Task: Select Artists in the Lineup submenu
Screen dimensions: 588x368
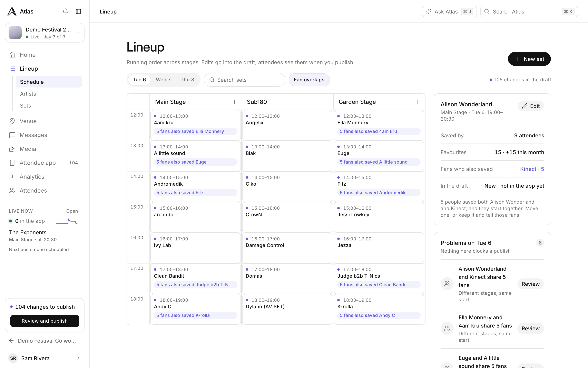Action: click(x=49, y=94)
